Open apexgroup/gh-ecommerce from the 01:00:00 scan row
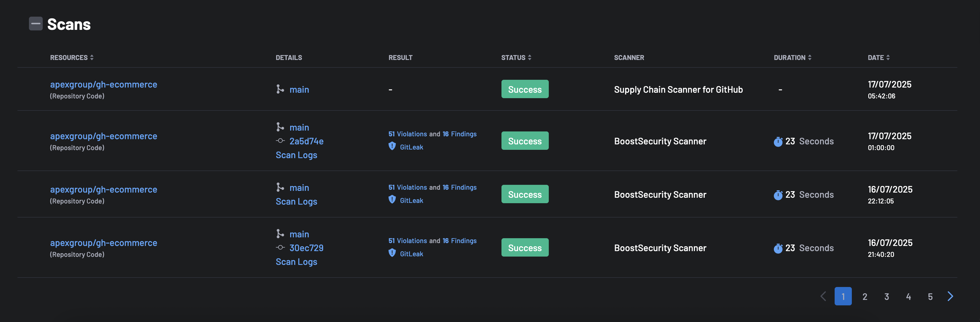Image resolution: width=980 pixels, height=322 pixels. tap(104, 136)
